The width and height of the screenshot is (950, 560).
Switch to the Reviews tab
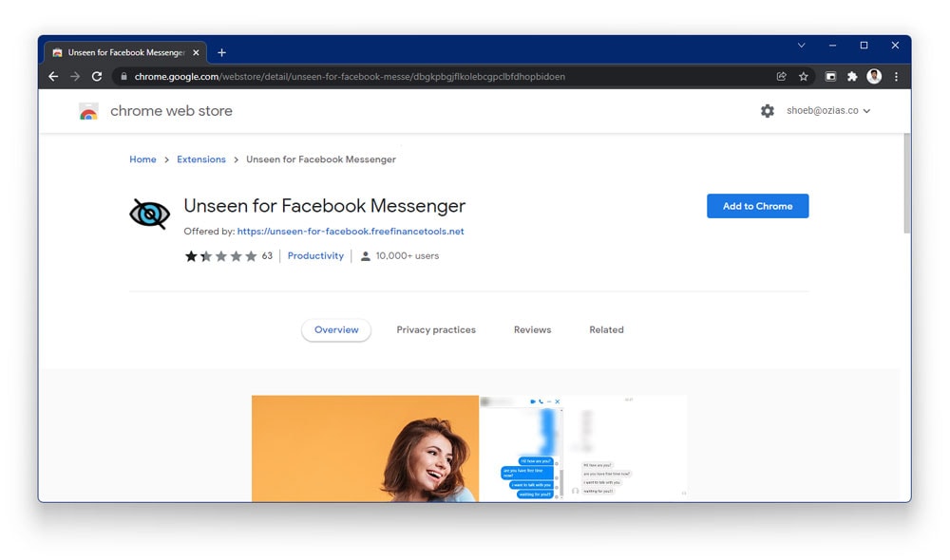[533, 330]
